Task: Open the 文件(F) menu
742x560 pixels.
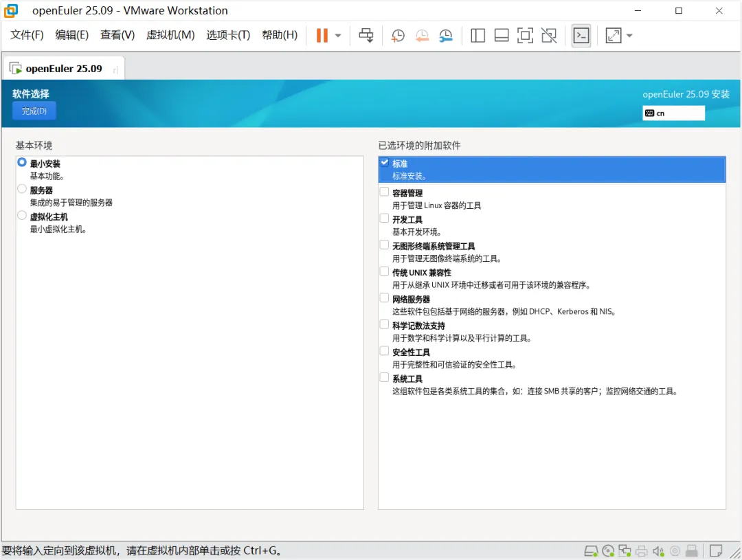Action: (27, 35)
